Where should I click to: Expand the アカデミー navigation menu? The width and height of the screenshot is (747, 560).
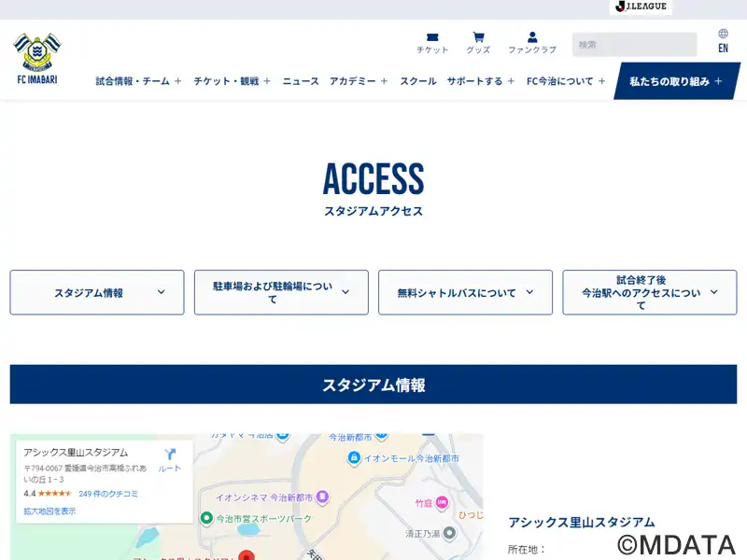coord(359,81)
